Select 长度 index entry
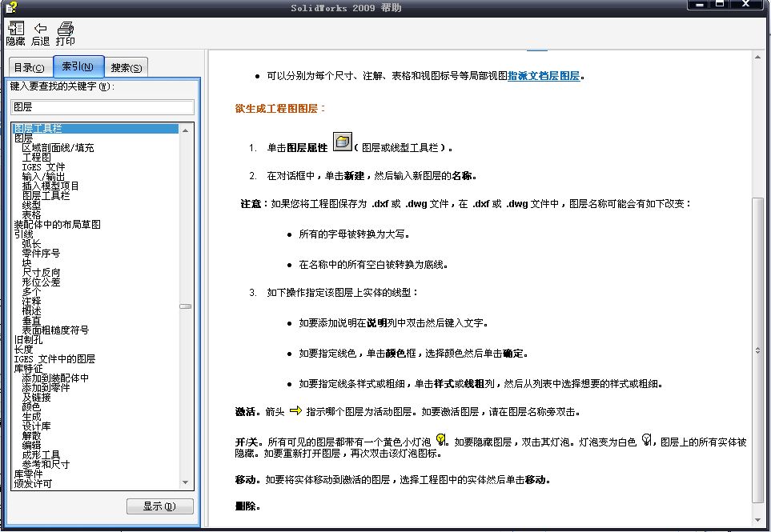Screen dimensions: 771x532 (23, 350)
